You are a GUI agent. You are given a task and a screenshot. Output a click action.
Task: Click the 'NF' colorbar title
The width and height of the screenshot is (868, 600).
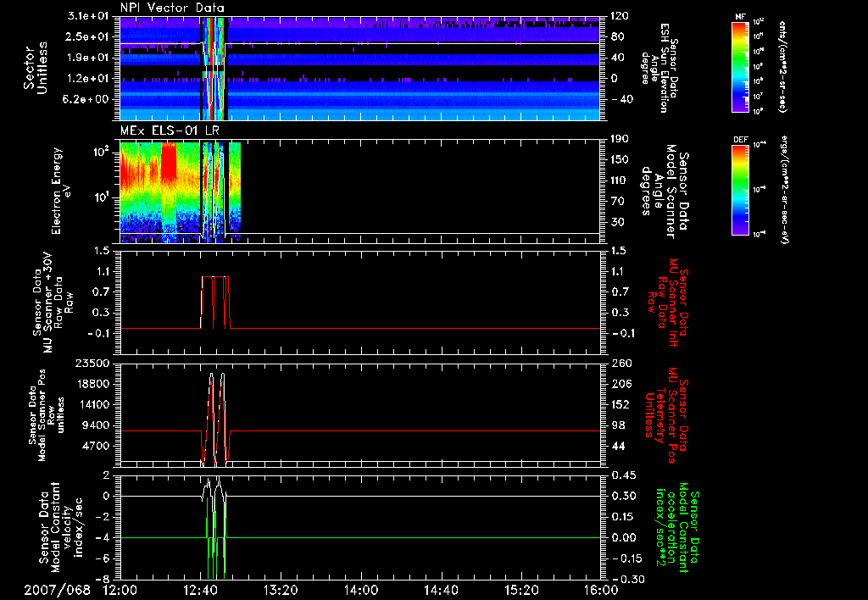click(740, 17)
